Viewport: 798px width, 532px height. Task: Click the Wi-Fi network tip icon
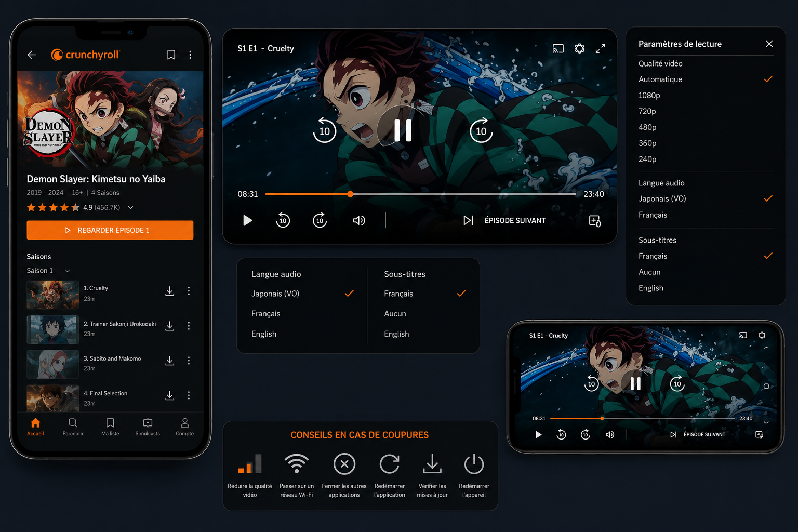click(297, 463)
